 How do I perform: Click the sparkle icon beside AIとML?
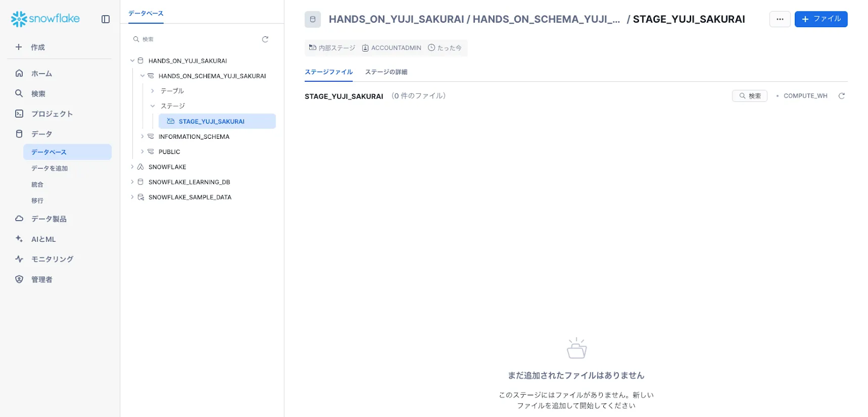point(19,239)
